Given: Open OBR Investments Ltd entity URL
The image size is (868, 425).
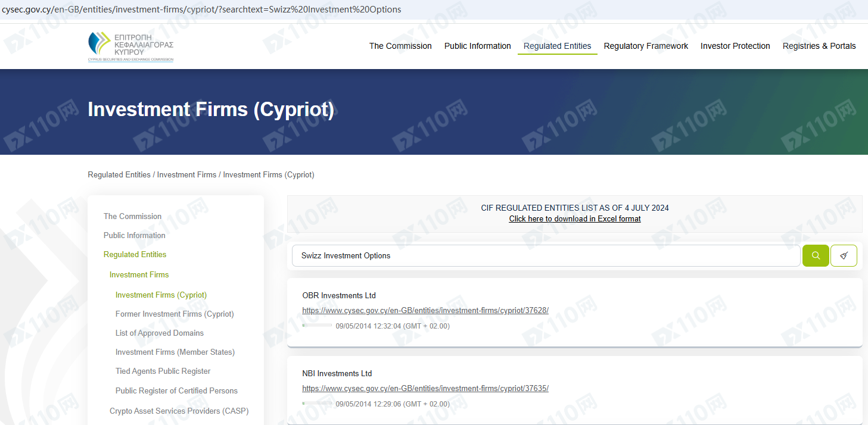Looking at the screenshot, I should [x=425, y=310].
